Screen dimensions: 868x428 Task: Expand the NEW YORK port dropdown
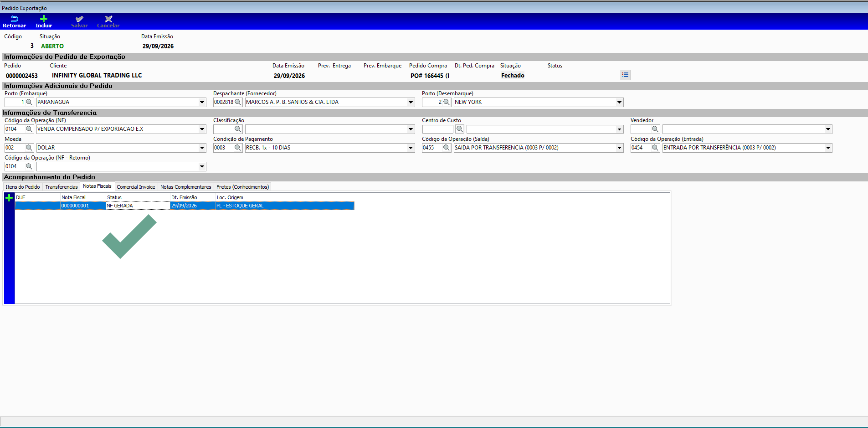620,102
